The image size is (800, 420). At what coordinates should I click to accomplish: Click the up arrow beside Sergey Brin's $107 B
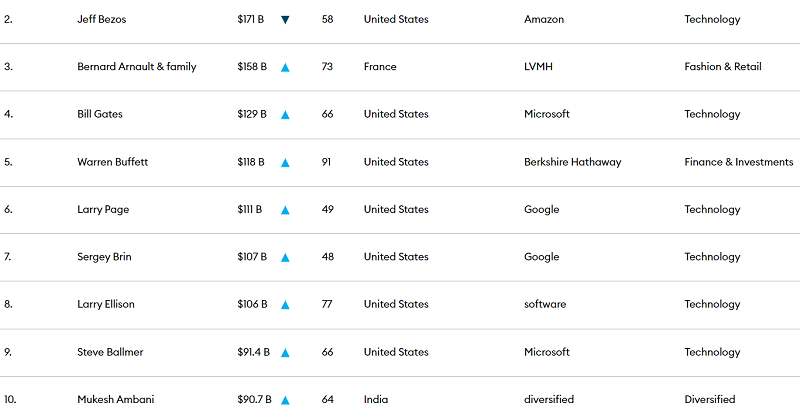point(285,258)
